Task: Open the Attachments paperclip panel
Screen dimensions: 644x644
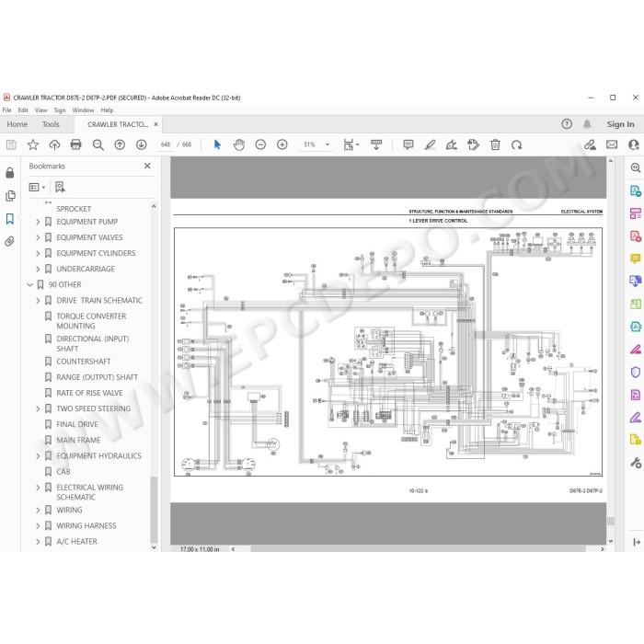Action: 10,241
